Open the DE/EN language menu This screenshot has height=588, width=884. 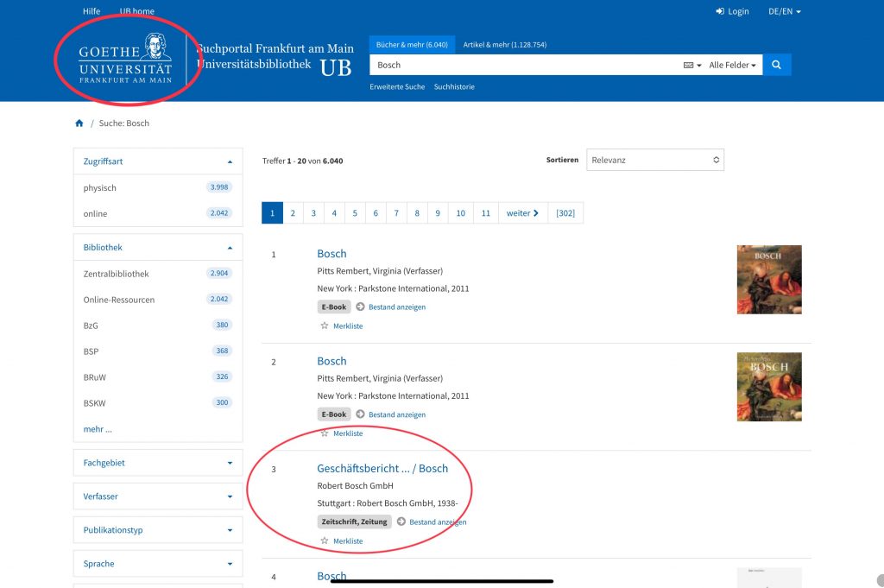(x=784, y=11)
